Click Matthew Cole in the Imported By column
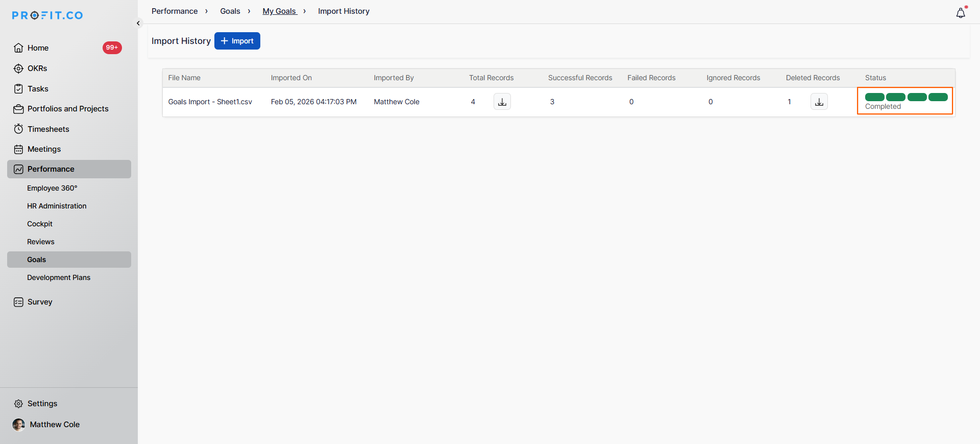This screenshot has height=444, width=980. (x=397, y=102)
